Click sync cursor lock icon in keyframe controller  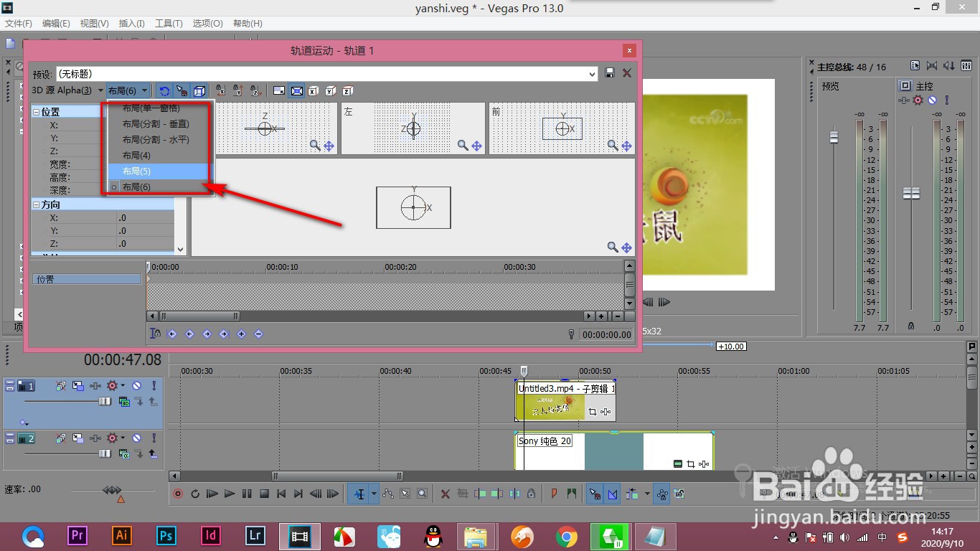coord(156,334)
